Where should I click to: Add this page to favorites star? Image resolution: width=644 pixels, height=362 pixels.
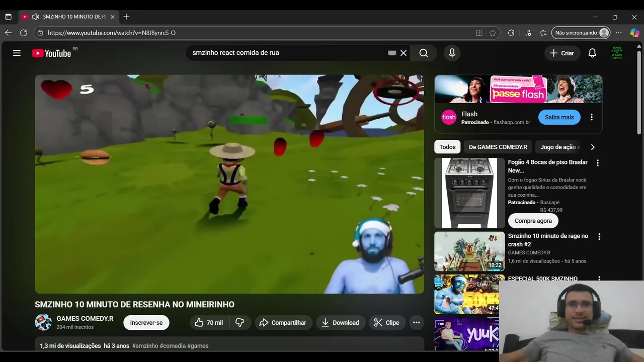[493, 33]
